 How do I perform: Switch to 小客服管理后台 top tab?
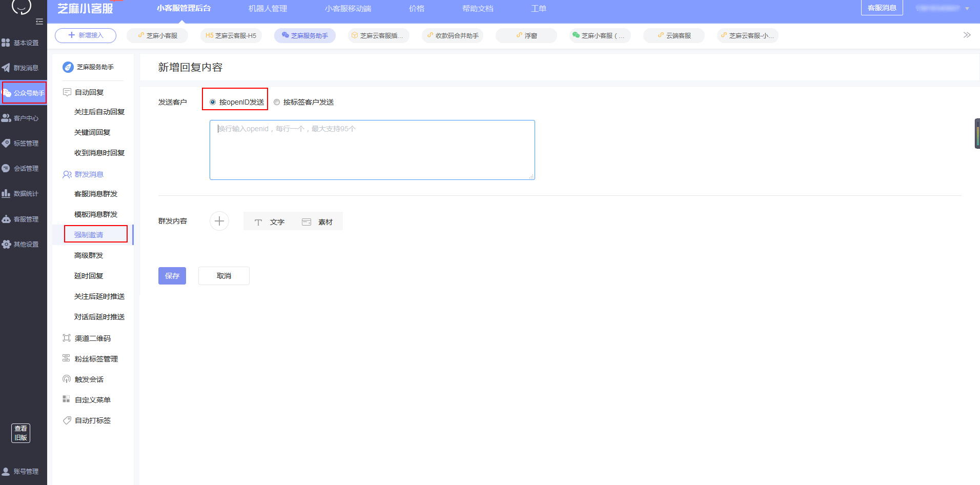click(183, 8)
